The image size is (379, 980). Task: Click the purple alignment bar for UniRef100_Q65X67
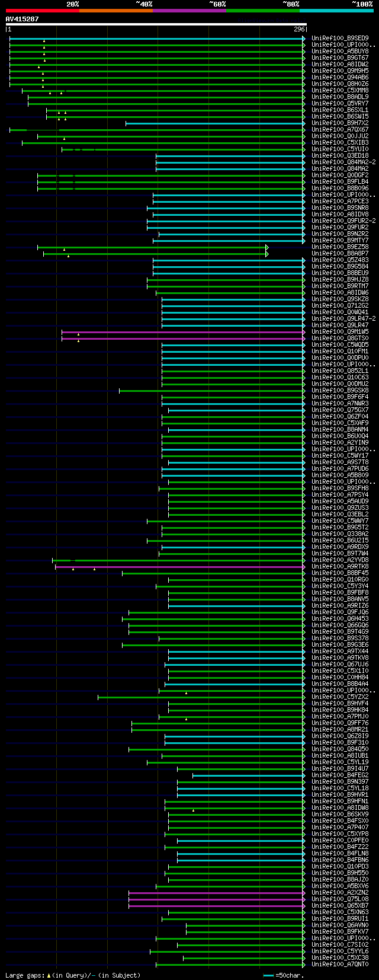[217, 906]
